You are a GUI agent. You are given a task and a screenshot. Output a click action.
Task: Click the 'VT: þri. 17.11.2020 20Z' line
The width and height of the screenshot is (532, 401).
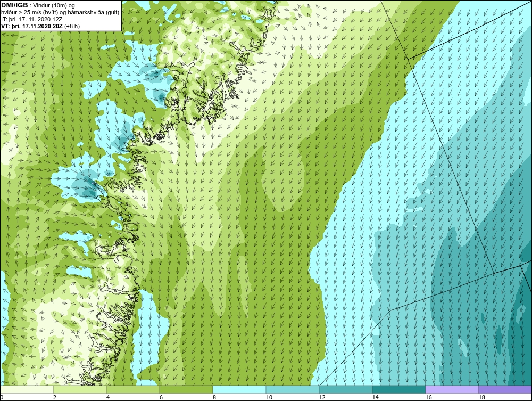pyautogui.click(x=40, y=26)
